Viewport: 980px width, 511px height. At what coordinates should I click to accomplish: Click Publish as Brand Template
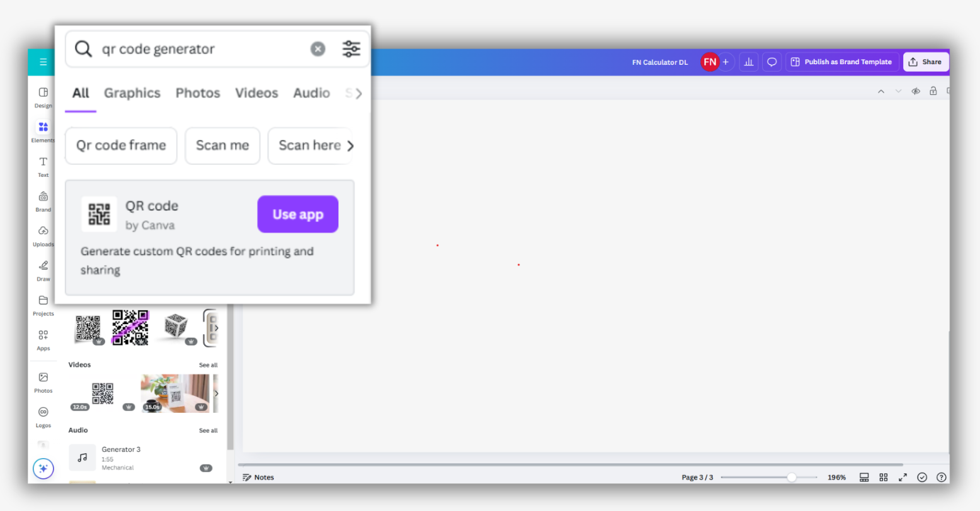(841, 62)
